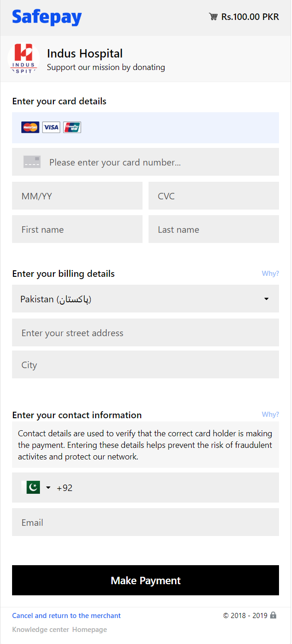Image resolution: width=292 pixels, height=644 pixels.
Task: Select the CVC input field
Action: coord(214,196)
